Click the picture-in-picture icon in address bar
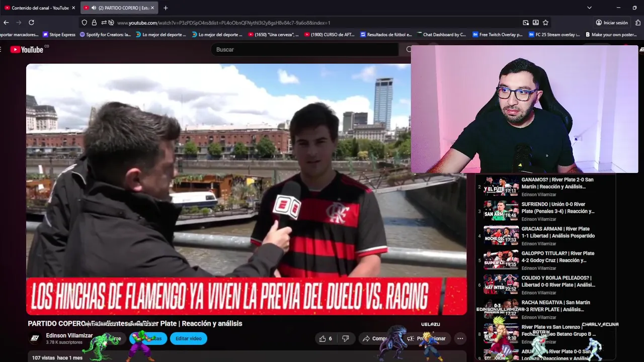 [526, 23]
